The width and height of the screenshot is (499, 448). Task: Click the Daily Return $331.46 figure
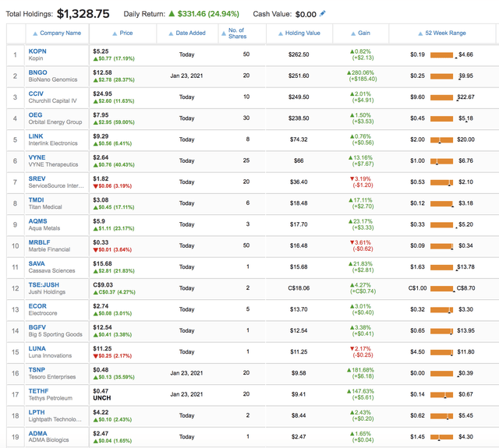point(192,14)
